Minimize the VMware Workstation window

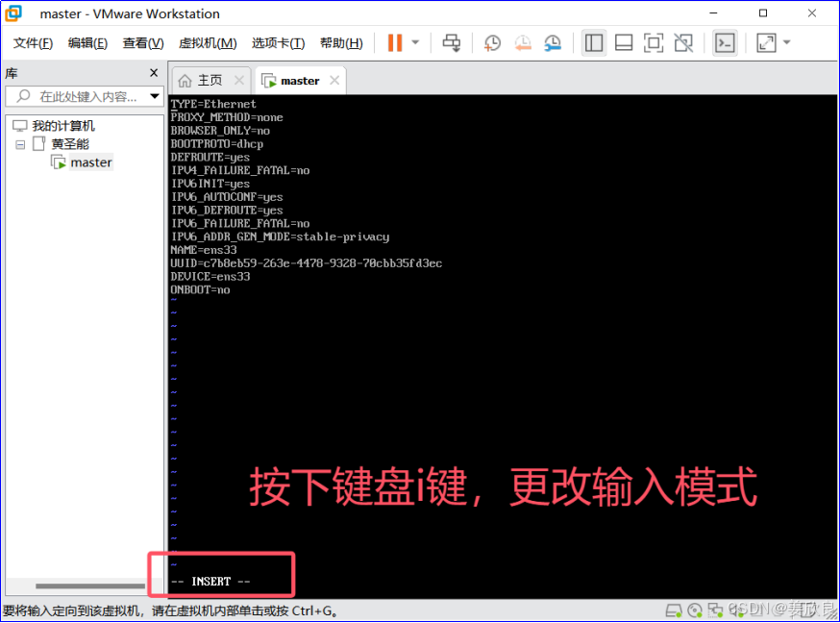coord(713,13)
